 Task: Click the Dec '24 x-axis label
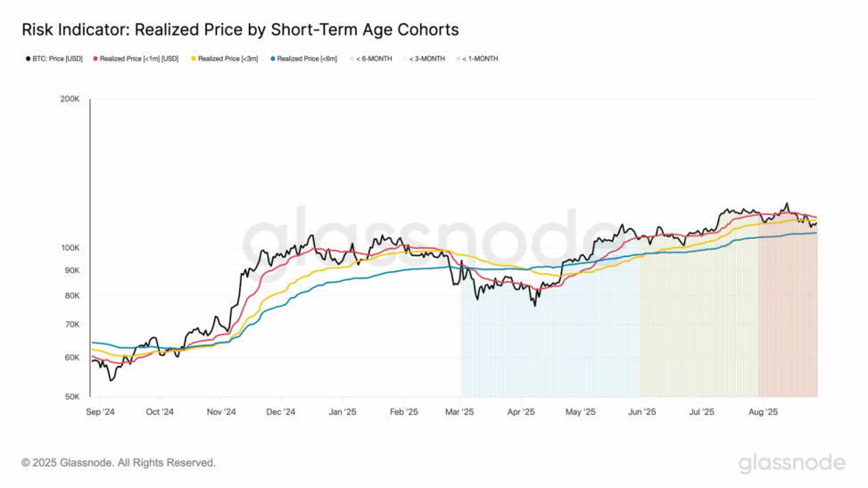(281, 412)
